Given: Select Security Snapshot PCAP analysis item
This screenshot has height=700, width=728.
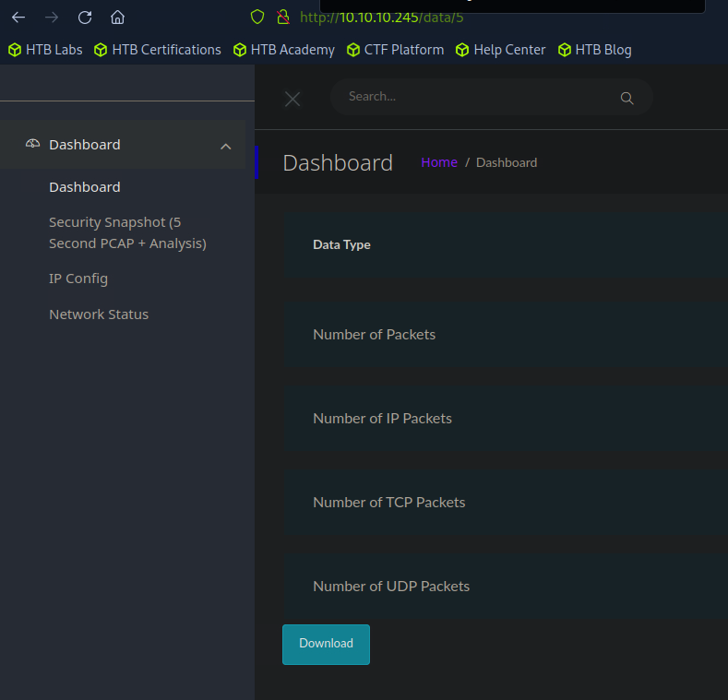Looking at the screenshot, I should [x=127, y=232].
